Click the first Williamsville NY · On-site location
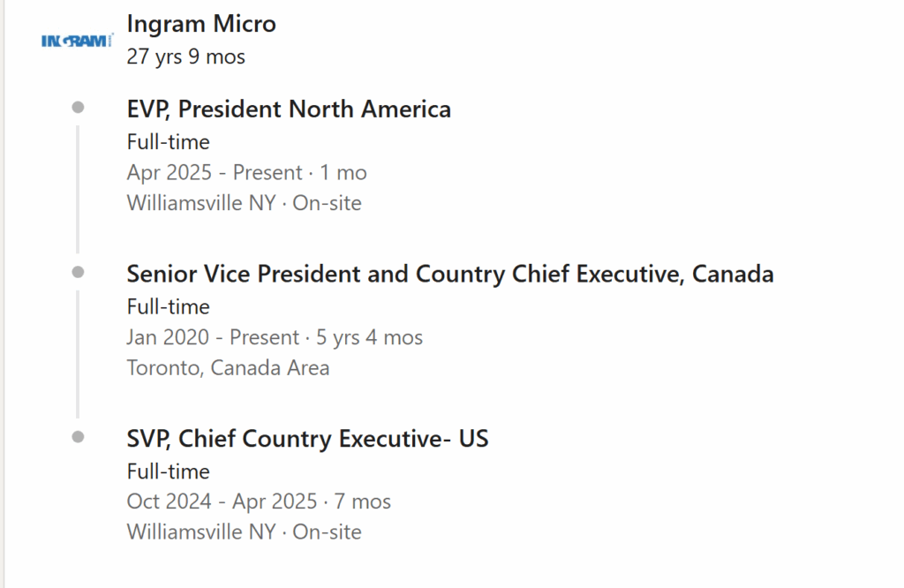The height and width of the screenshot is (588, 904). point(245,203)
